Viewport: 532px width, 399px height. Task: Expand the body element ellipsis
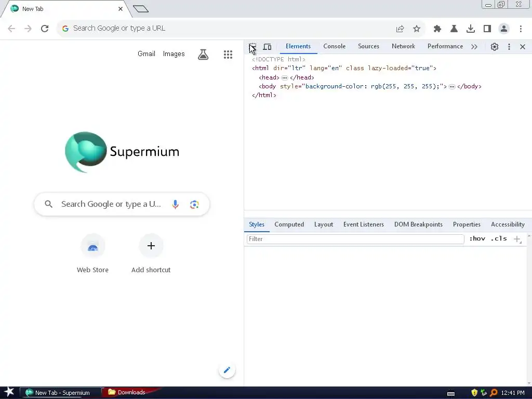pyautogui.click(x=451, y=87)
